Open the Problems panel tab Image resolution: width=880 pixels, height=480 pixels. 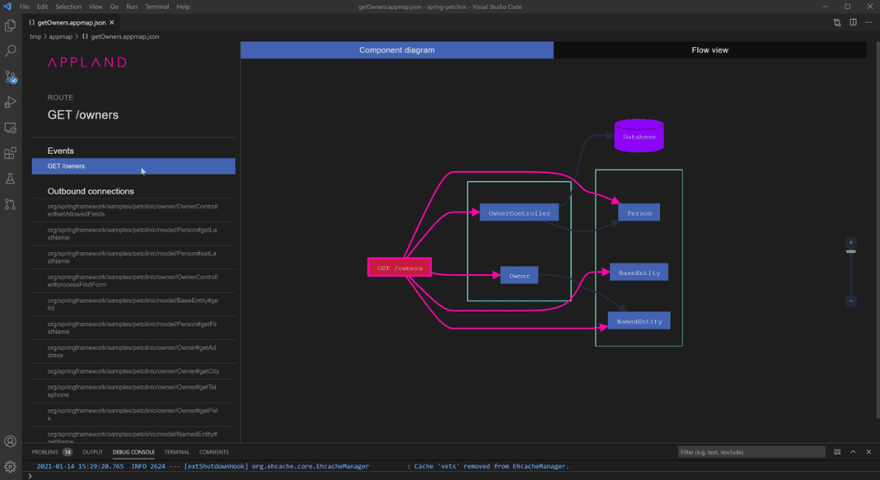52,452
